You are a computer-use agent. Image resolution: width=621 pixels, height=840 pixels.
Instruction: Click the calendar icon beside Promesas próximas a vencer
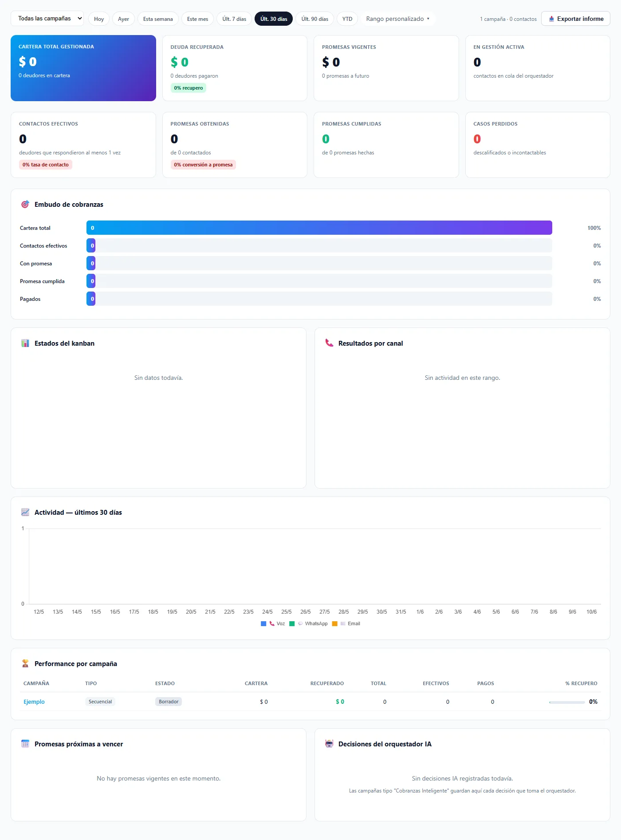point(25,744)
